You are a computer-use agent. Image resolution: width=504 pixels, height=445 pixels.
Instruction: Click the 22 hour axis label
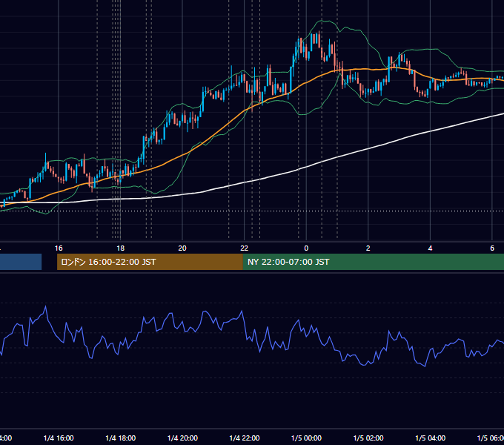click(x=245, y=248)
